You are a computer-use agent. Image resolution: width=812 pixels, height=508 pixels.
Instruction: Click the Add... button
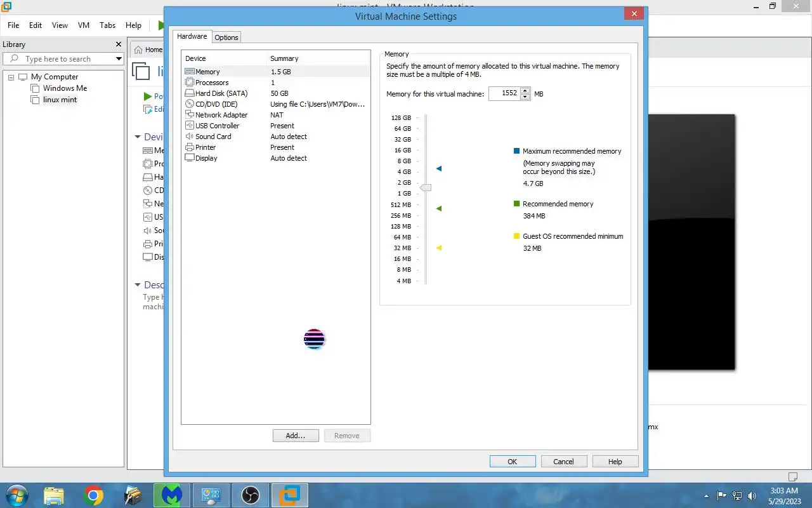coord(296,436)
